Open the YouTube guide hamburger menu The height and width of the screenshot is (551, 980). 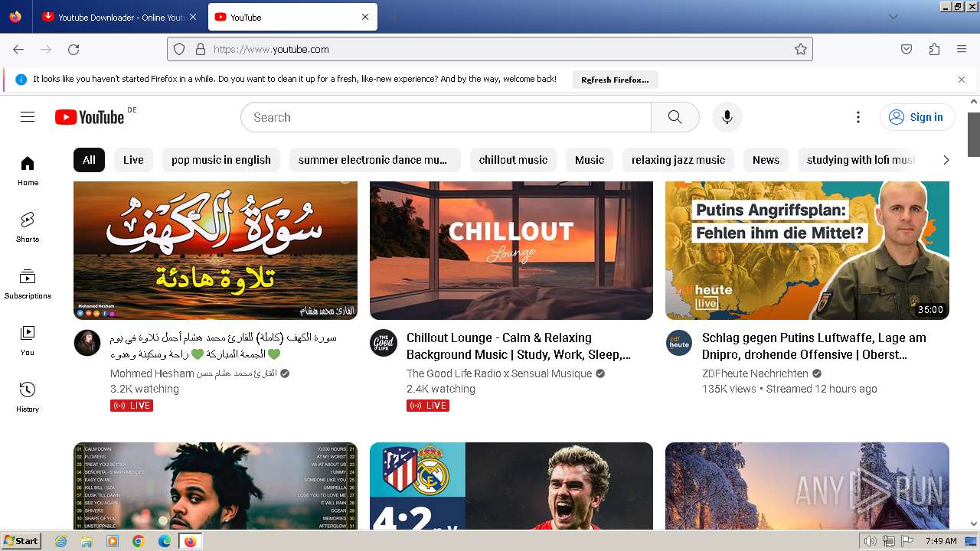(x=28, y=117)
